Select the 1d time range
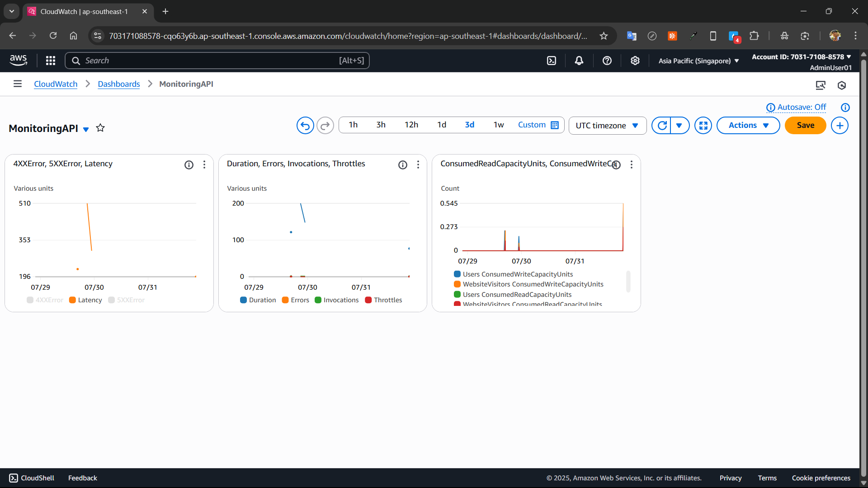Image resolution: width=868 pixels, height=488 pixels. coord(442,125)
